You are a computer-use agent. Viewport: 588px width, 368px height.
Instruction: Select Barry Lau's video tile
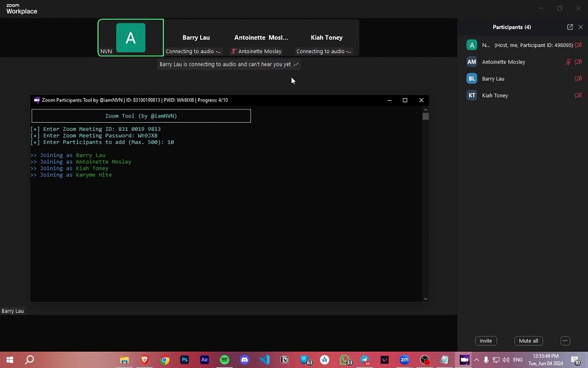pyautogui.click(x=196, y=37)
